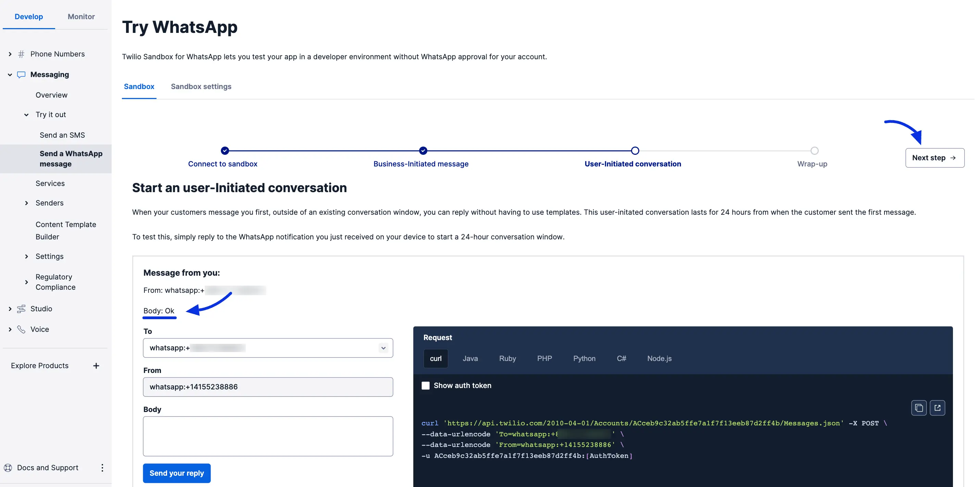The height and width of the screenshot is (487, 980).
Task: Click the Studio flow icon
Action: [x=21, y=309]
